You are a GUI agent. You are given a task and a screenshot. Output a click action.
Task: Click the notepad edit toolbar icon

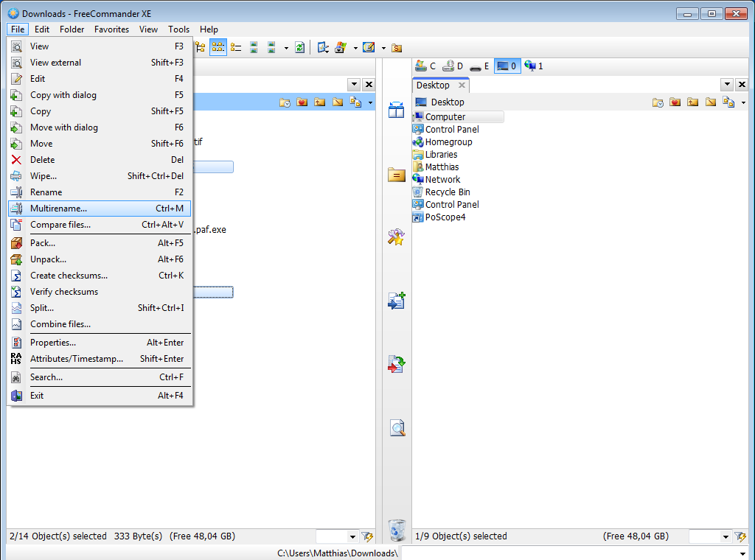(x=369, y=48)
